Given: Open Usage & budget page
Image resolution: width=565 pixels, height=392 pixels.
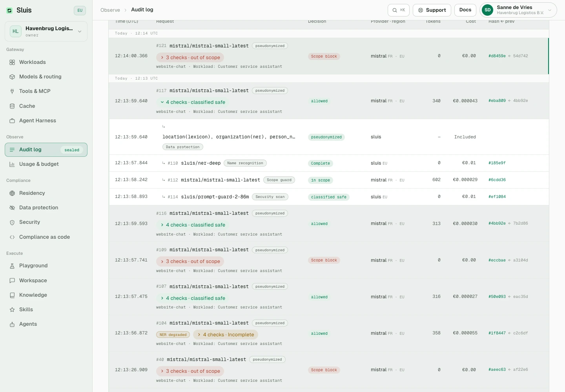Looking at the screenshot, I should (x=46, y=164).
